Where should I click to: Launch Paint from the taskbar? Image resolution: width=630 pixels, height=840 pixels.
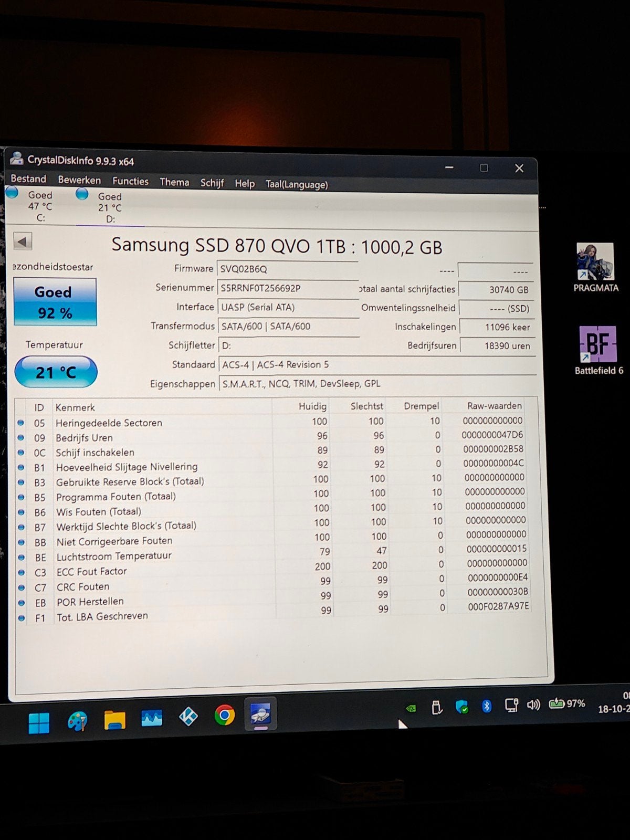tap(78, 721)
